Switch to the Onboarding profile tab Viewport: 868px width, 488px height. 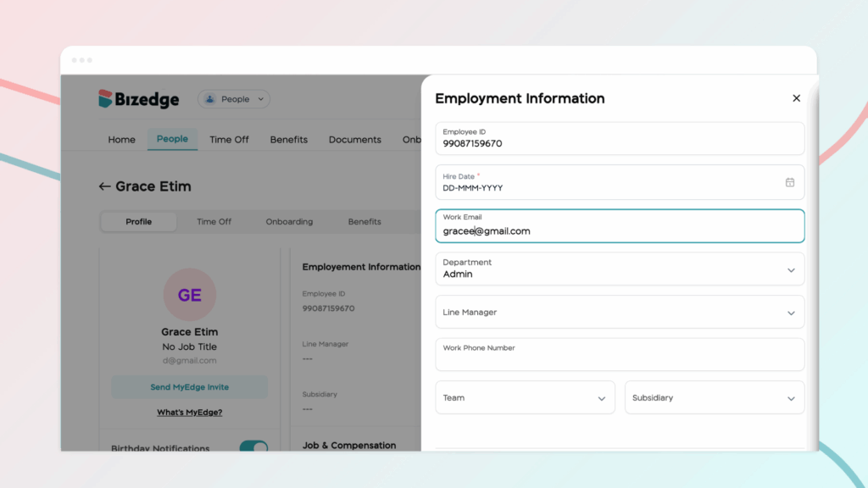289,222
